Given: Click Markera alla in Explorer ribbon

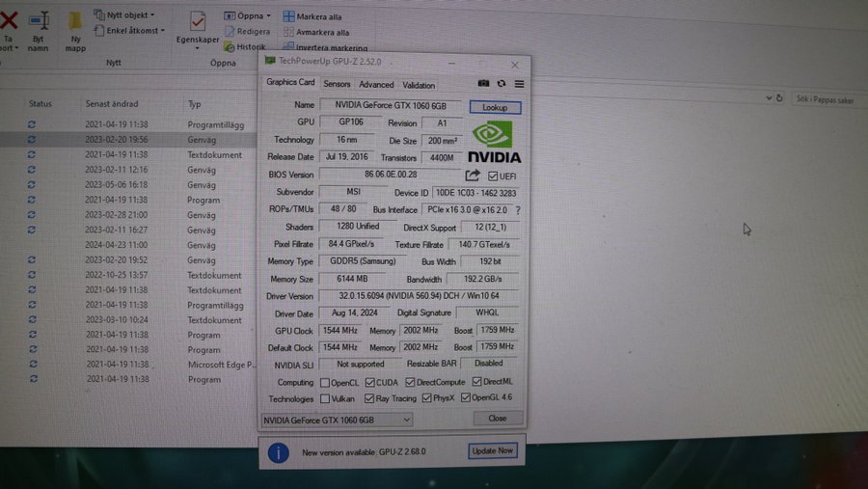Looking at the screenshot, I should (x=312, y=16).
